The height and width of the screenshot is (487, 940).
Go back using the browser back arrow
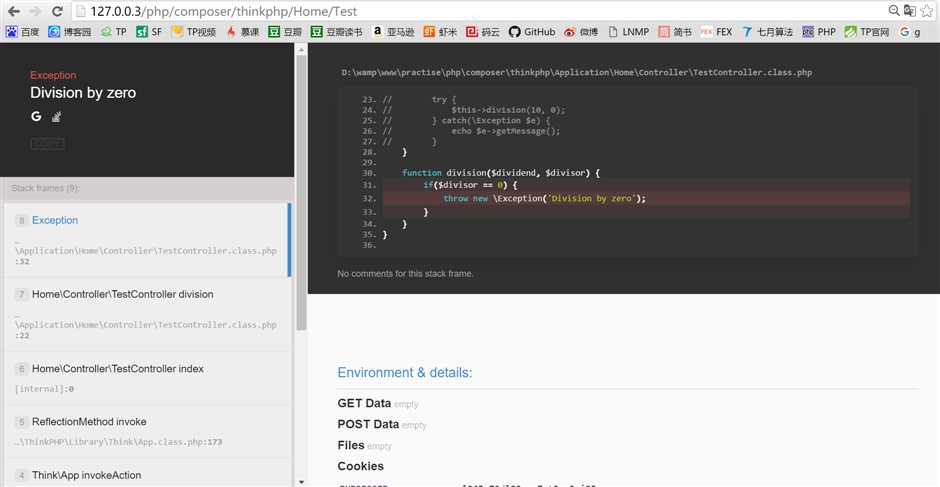[13, 11]
